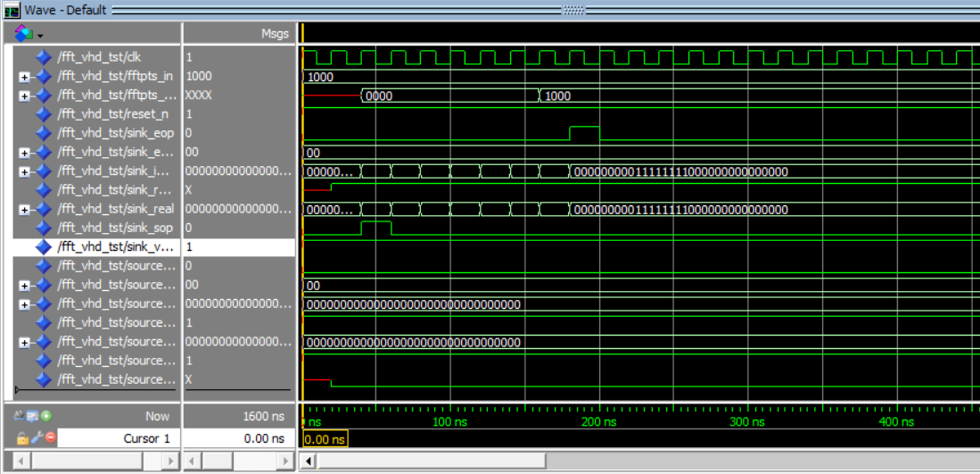This screenshot has height=474, width=980.
Task: Click the Cursor 1 name field
Action: pos(119,438)
